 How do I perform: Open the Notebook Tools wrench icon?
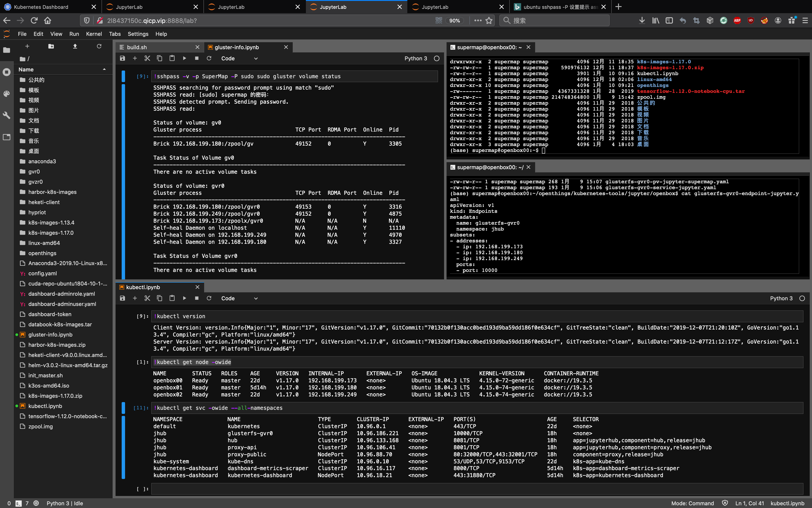tap(6, 115)
